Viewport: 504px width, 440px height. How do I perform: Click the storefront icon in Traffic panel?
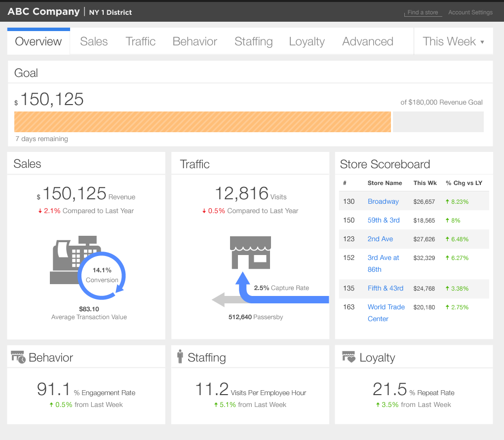tap(250, 253)
